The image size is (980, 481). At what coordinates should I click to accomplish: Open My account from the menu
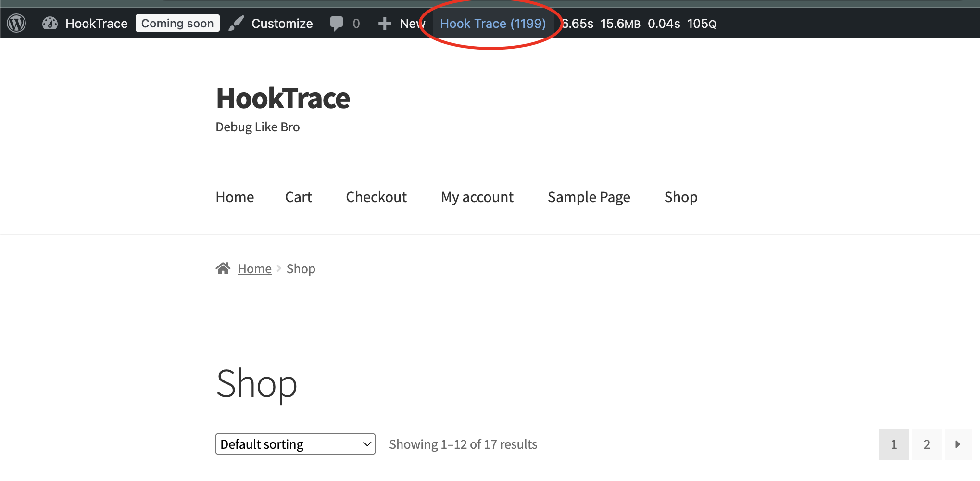click(477, 197)
